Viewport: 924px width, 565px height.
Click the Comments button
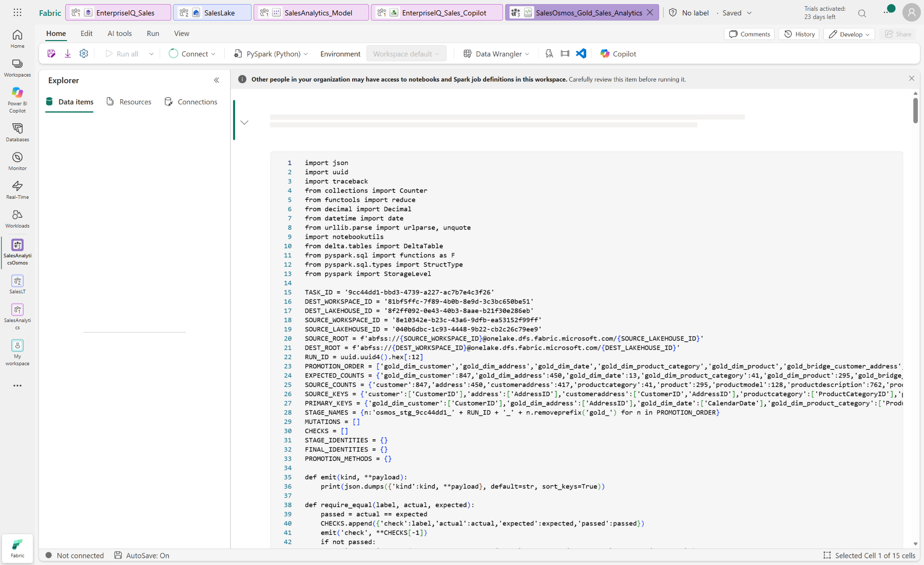click(750, 34)
